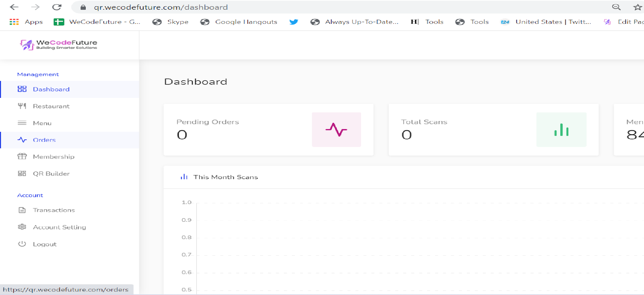
Task: Click the Logout power icon
Action: coord(22,244)
